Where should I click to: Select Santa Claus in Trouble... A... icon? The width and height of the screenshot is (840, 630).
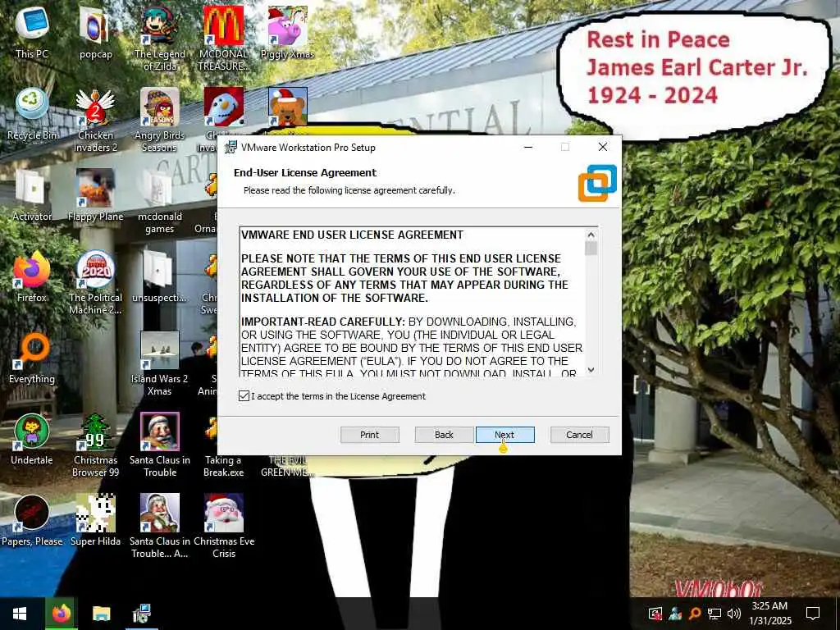coord(160,526)
